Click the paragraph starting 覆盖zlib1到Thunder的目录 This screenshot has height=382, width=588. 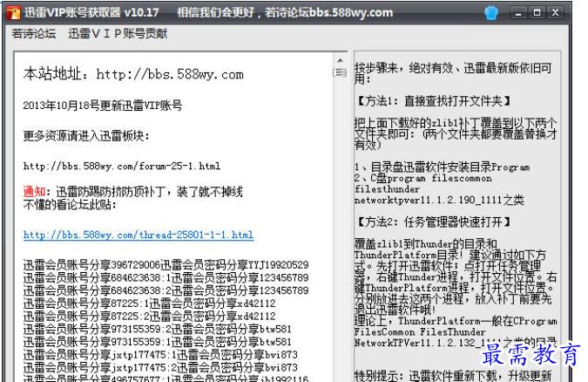pos(456,277)
